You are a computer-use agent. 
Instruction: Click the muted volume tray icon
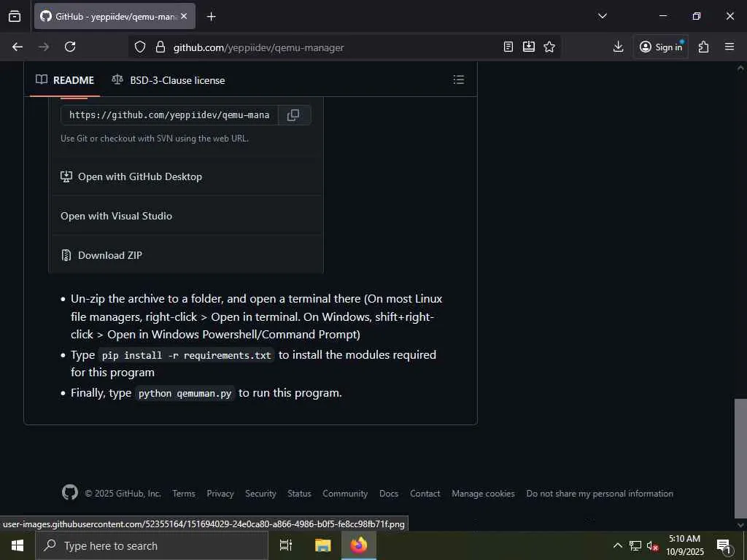coord(652,546)
